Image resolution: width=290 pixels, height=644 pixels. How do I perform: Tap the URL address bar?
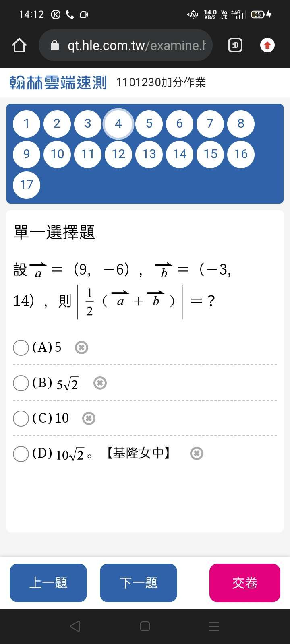tap(129, 45)
